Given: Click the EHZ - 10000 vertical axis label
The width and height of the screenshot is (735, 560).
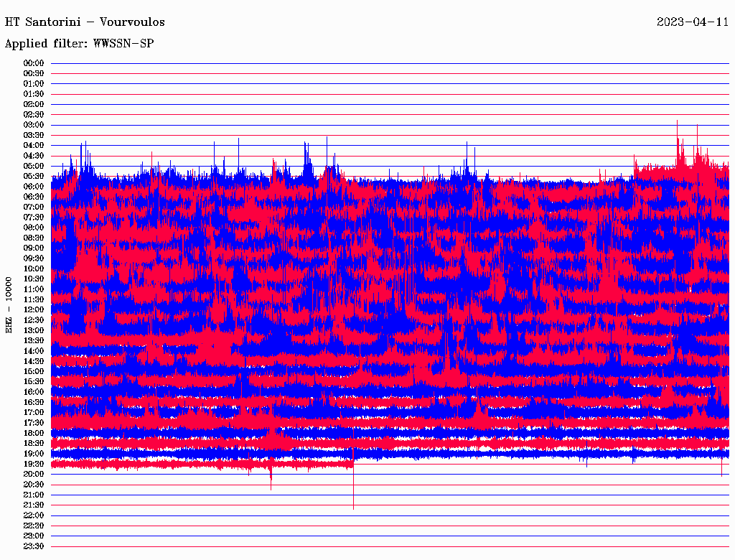Looking at the screenshot, I should click(9, 304).
